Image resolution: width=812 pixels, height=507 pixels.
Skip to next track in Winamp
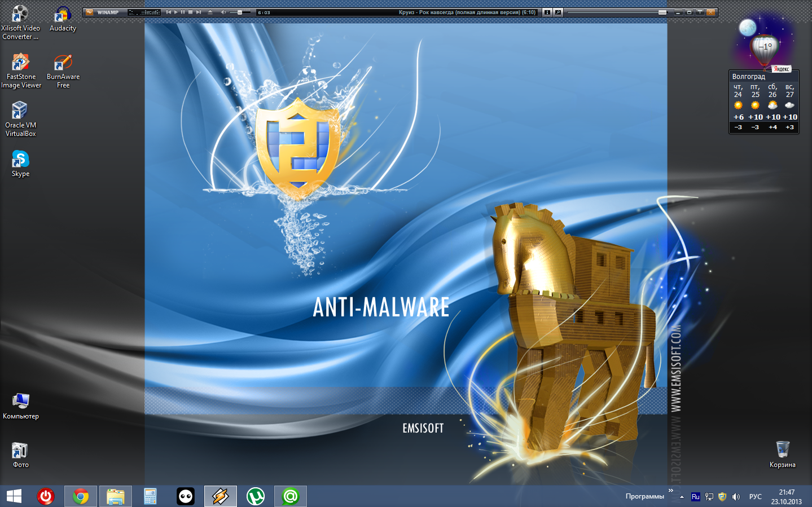[x=199, y=12]
